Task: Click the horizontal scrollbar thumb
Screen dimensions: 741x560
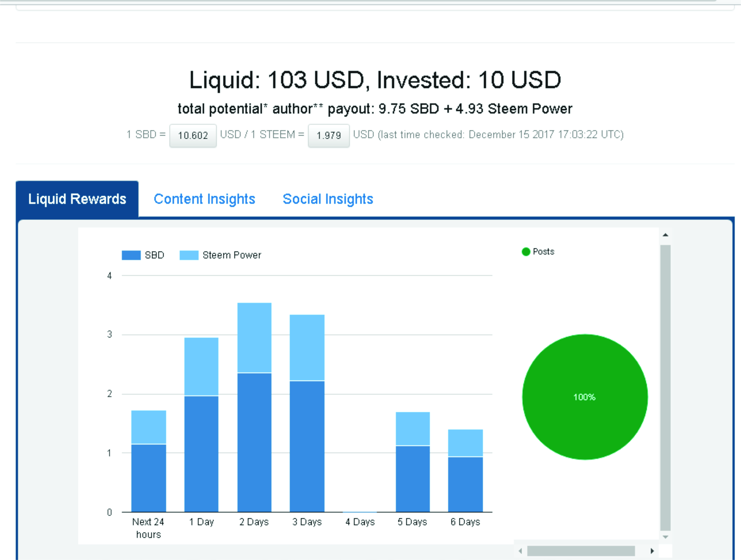Action: [x=581, y=551]
